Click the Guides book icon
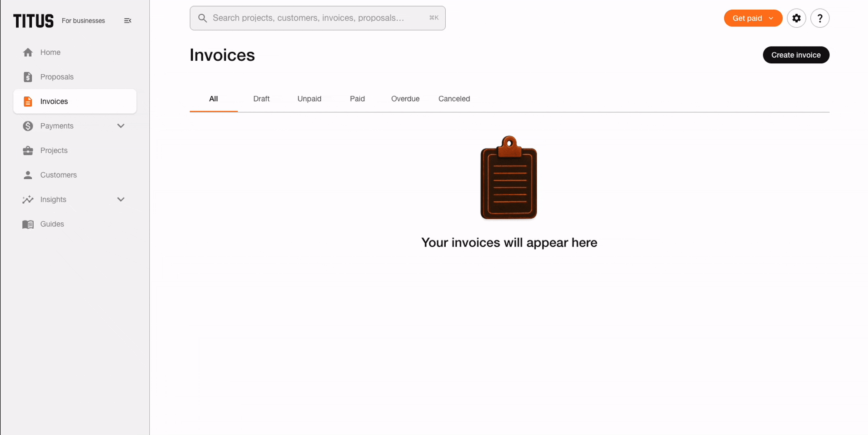868x435 pixels. [28, 224]
